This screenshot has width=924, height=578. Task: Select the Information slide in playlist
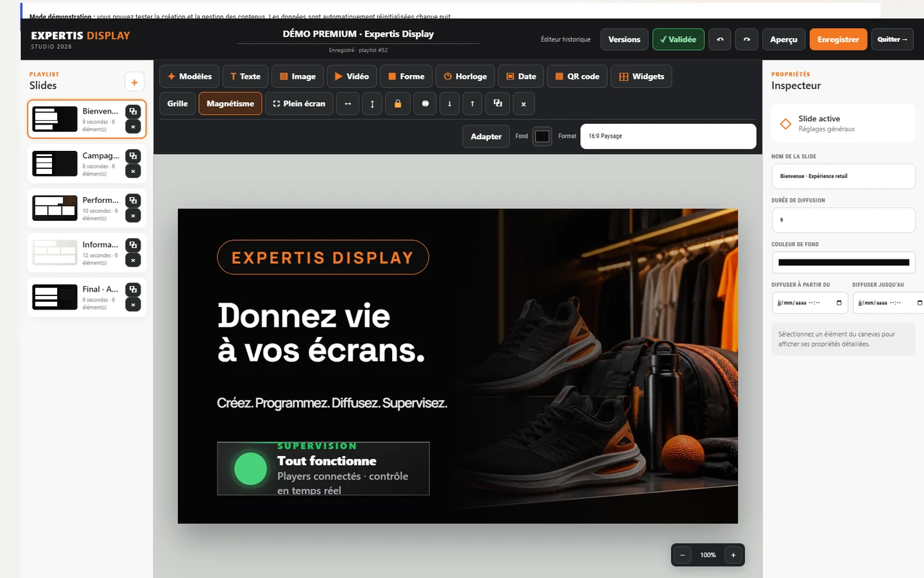[x=87, y=252]
